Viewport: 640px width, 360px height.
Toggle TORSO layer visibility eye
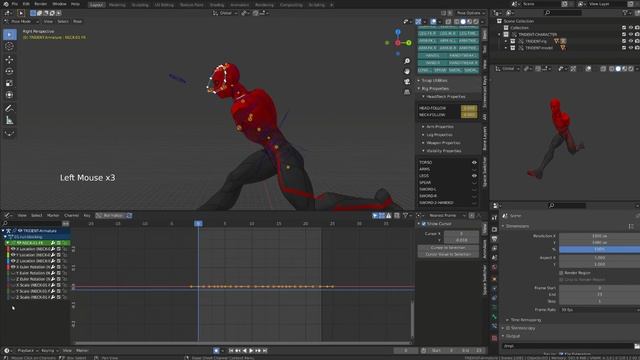[x=474, y=162]
